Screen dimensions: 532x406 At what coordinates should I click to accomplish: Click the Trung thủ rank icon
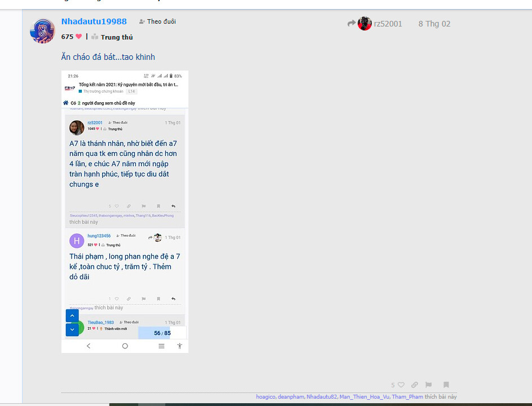tap(95, 37)
